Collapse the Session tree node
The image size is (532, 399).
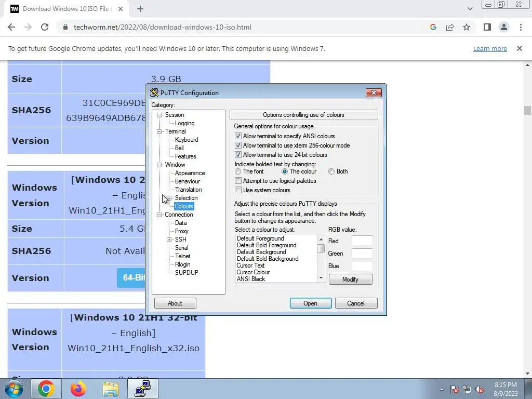point(159,115)
